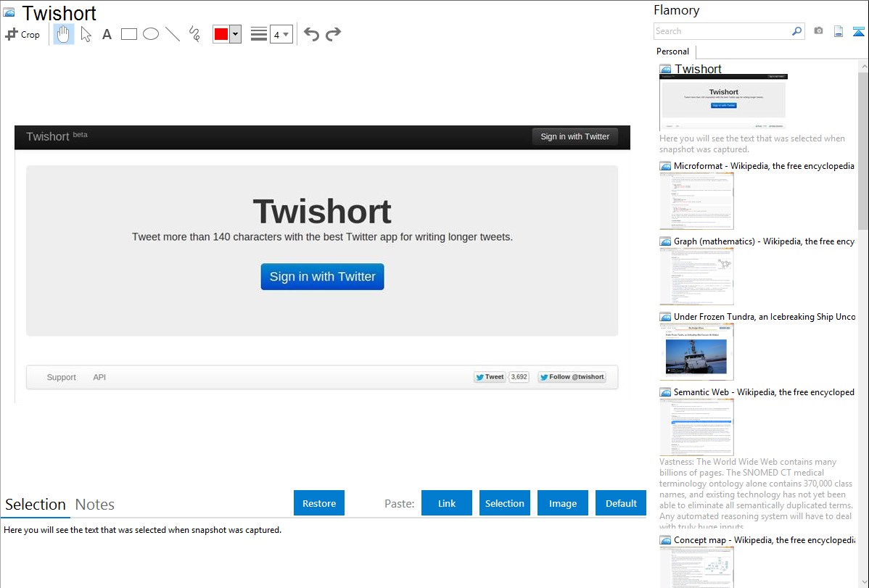The height and width of the screenshot is (588, 869).
Task: Click the camera snapshot icon
Action: tap(818, 31)
